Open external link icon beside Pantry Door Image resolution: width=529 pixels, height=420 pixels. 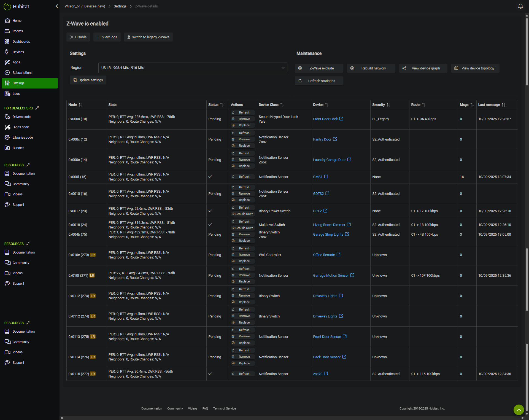335,139
